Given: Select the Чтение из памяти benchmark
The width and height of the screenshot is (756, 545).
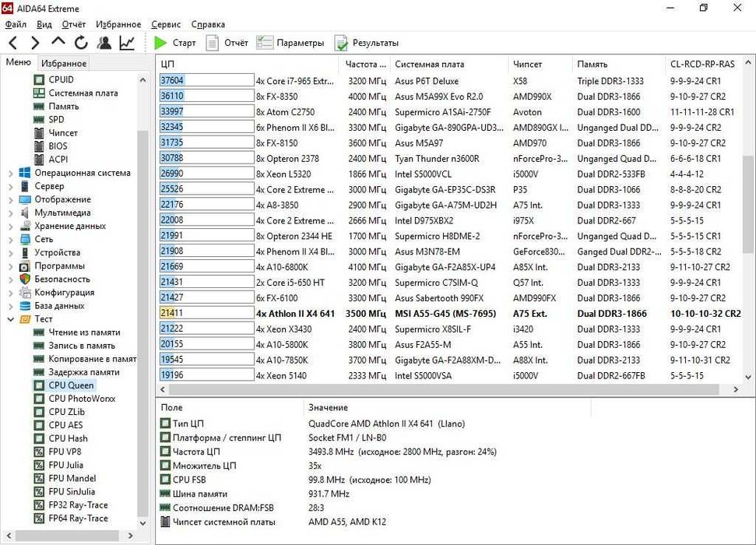Looking at the screenshot, I should pos(84,332).
